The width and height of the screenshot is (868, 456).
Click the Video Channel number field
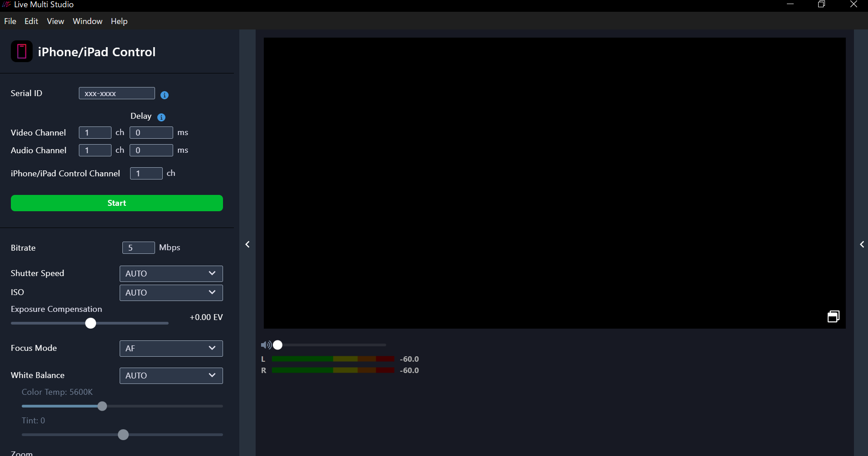(95, 133)
